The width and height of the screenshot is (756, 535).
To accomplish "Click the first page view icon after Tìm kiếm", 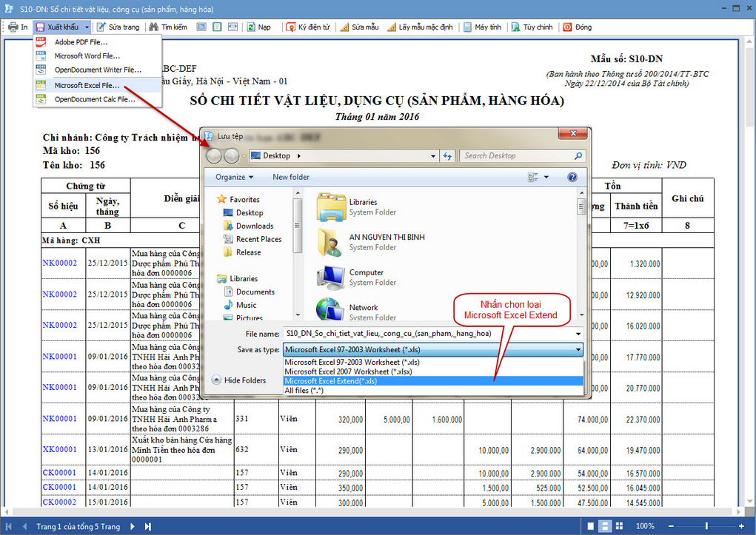I will 201,27.
